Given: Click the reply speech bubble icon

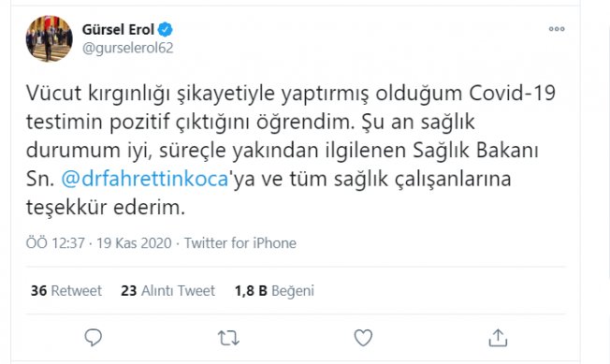Looking at the screenshot, I should coord(94,337).
